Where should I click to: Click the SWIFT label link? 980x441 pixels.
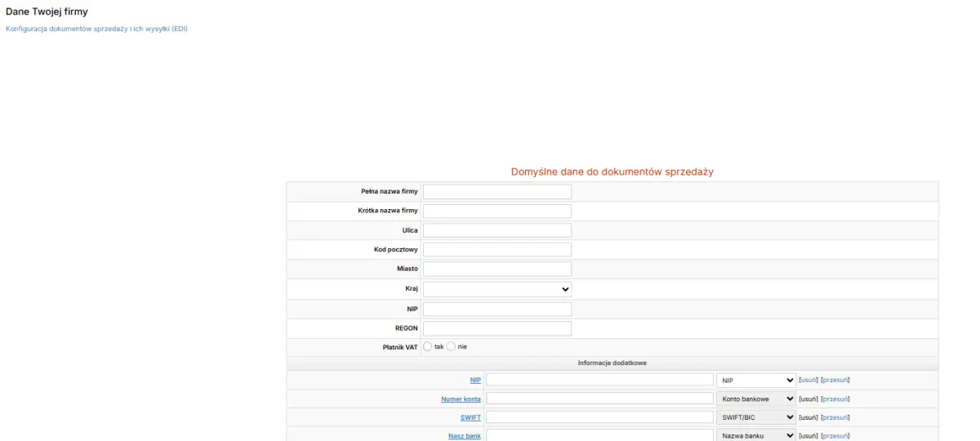click(x=470, y=417)
